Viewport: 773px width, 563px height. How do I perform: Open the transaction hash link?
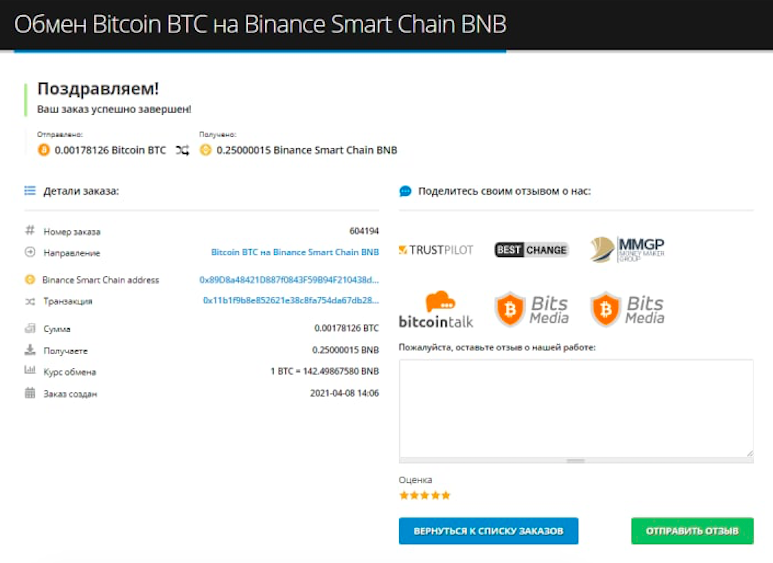(291, 300)
